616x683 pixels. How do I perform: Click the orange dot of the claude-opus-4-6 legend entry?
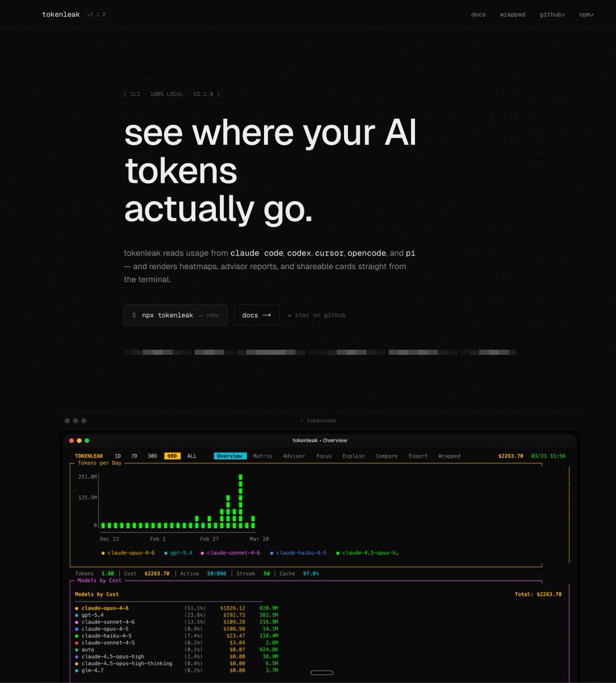(103, 553)
